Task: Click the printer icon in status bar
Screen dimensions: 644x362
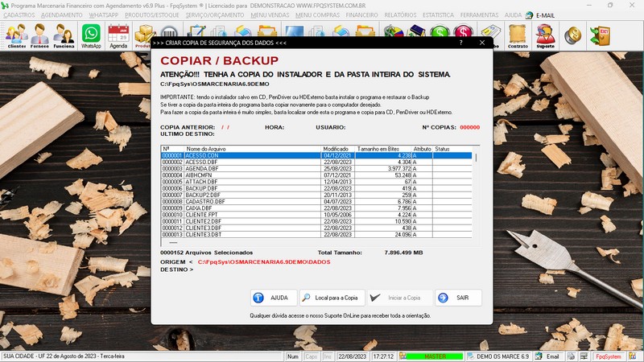Action: pos(571,356)
